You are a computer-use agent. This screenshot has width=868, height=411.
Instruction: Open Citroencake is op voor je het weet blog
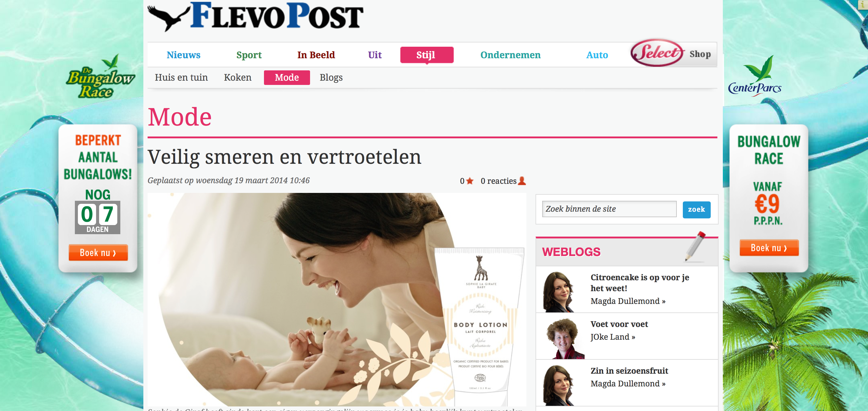pos(639,282)
